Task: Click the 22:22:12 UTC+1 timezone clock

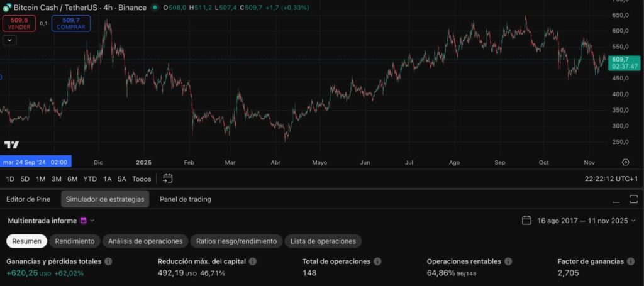Action: [611, 179]
